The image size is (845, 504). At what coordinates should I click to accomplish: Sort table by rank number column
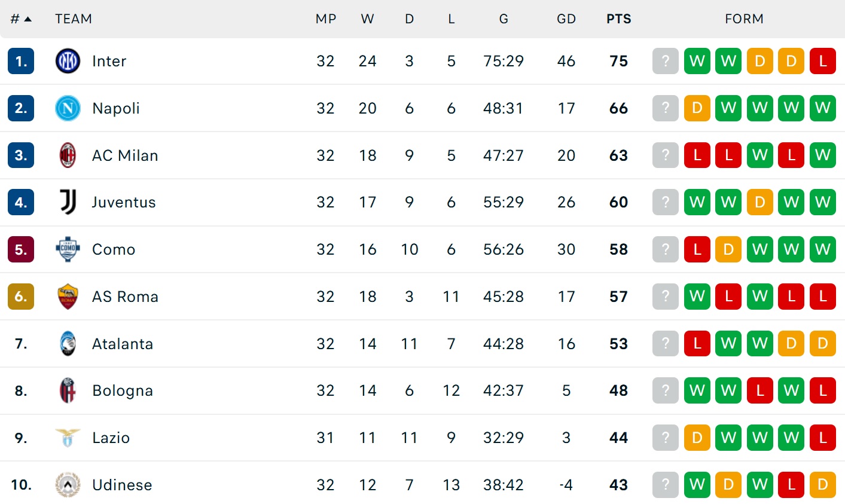click(20, 19)
